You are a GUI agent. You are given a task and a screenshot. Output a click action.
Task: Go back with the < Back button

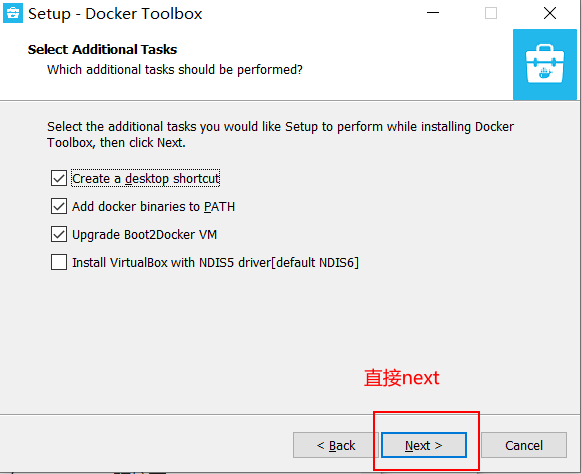coord(336,445)
